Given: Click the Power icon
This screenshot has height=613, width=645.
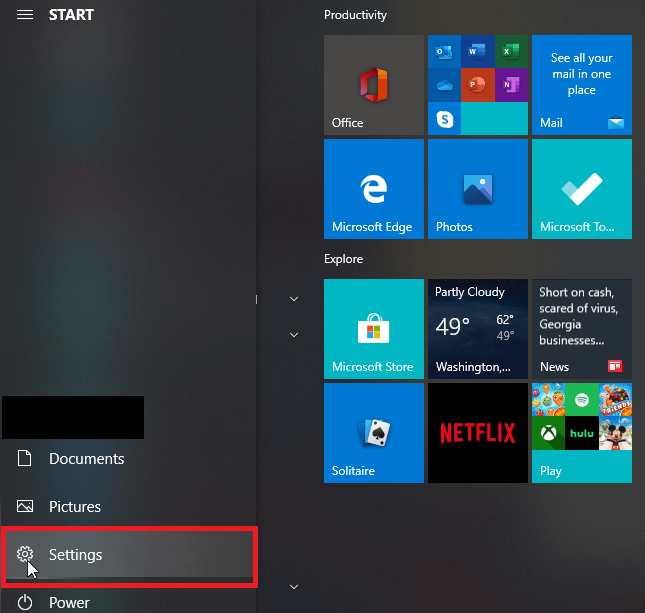Looking at the screenshot, I should point(25,602).
